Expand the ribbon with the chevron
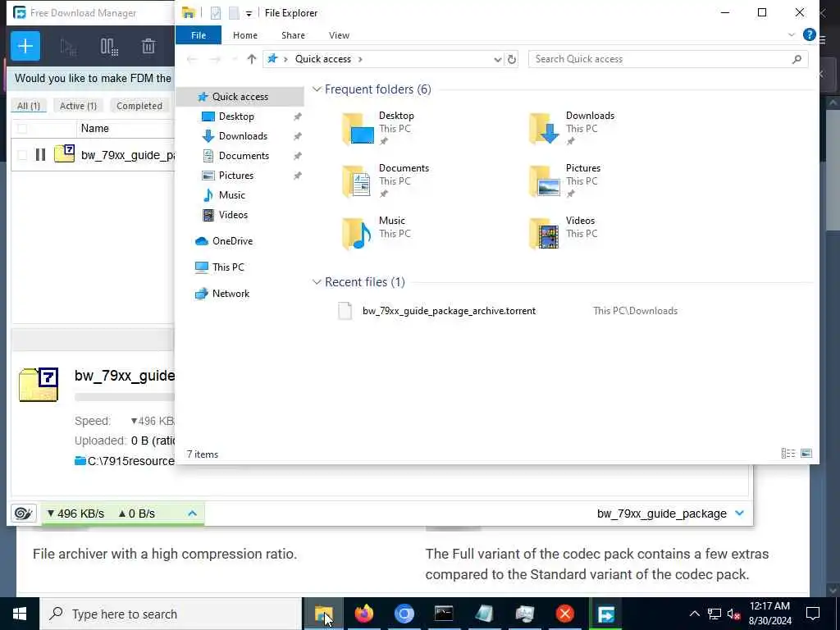This screenshot has height=630, width=840. [x=792, y=34]
